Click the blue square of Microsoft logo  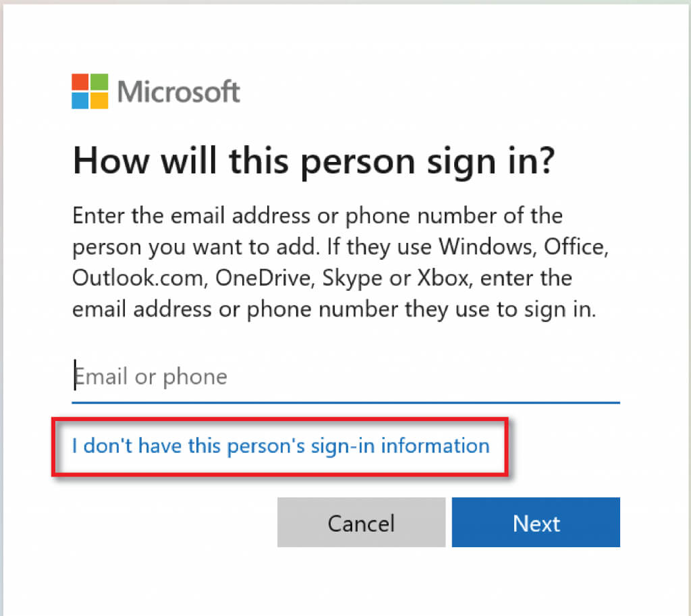(81, 100)
